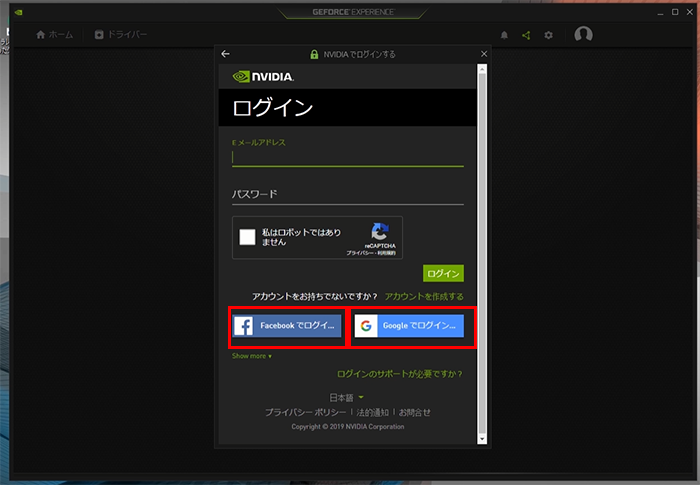Open the Drivers tab (ドライバー)

[x=120, y=34]
